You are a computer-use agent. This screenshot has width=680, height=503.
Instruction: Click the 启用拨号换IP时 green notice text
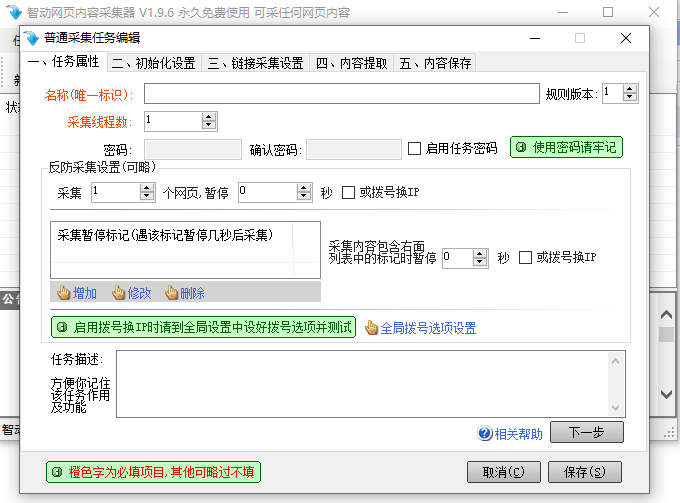click(203, 327)
